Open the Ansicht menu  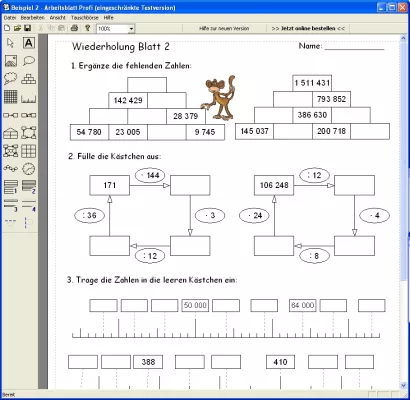point(58,18)
